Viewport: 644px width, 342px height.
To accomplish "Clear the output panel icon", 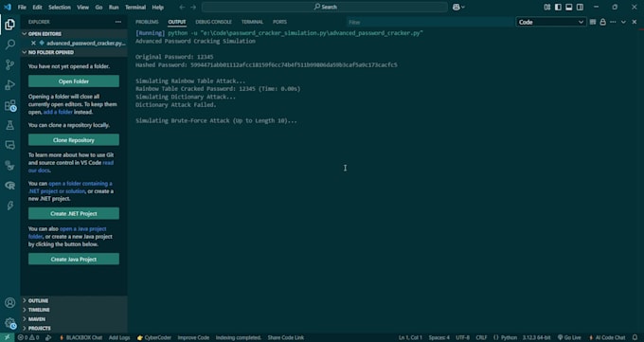I will pyautogui.click(x=593, y=22).
